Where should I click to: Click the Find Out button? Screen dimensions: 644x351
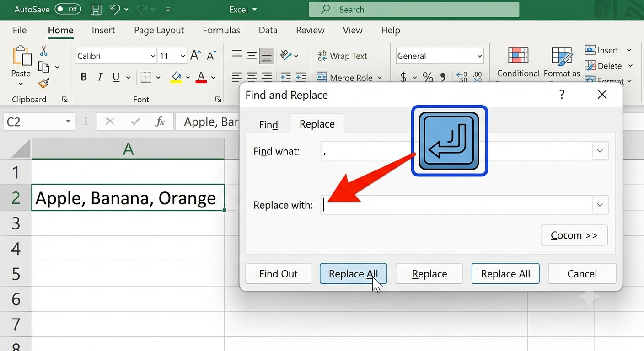278,274
